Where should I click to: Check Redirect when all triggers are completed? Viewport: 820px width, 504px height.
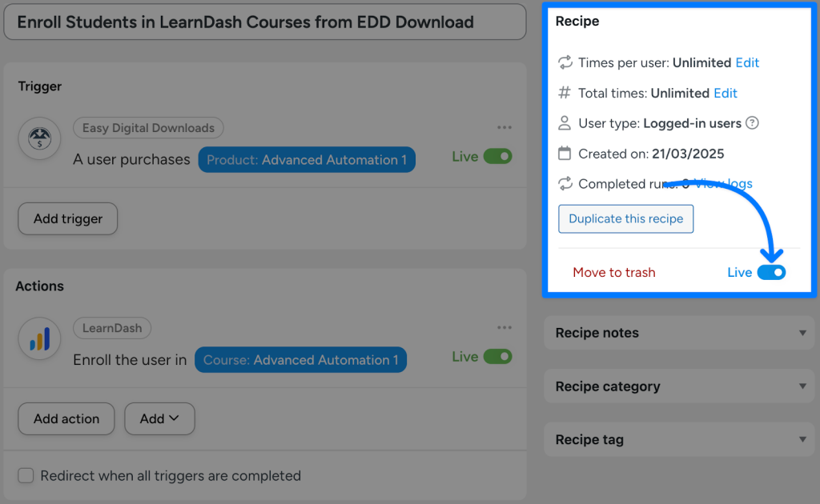tap(26, 475)
